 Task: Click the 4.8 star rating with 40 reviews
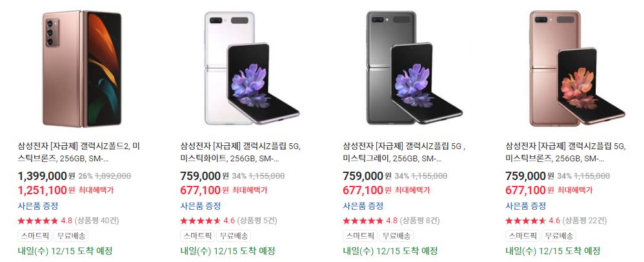point(68,221)
